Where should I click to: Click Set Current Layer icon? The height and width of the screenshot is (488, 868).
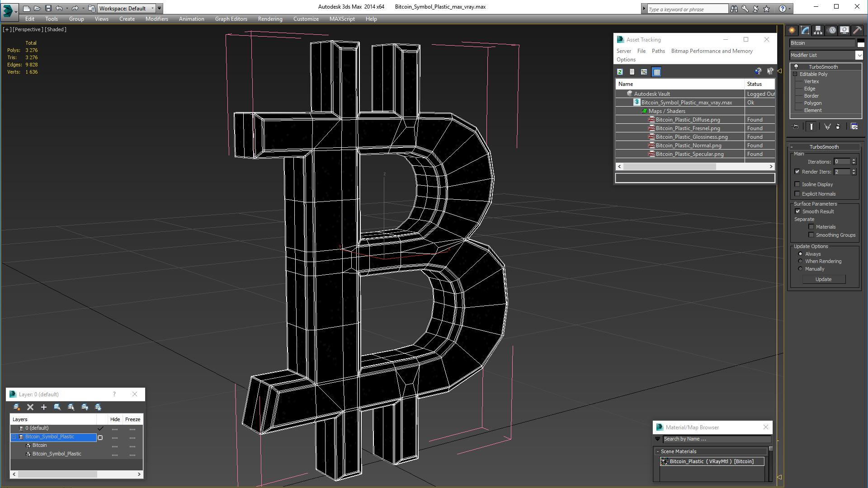click(x=71, y=407)
